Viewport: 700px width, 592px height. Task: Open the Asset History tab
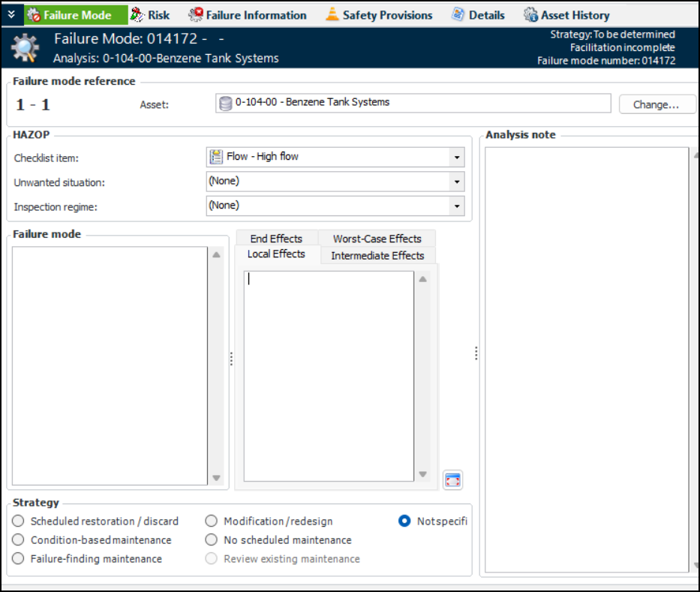click(567, 15)
